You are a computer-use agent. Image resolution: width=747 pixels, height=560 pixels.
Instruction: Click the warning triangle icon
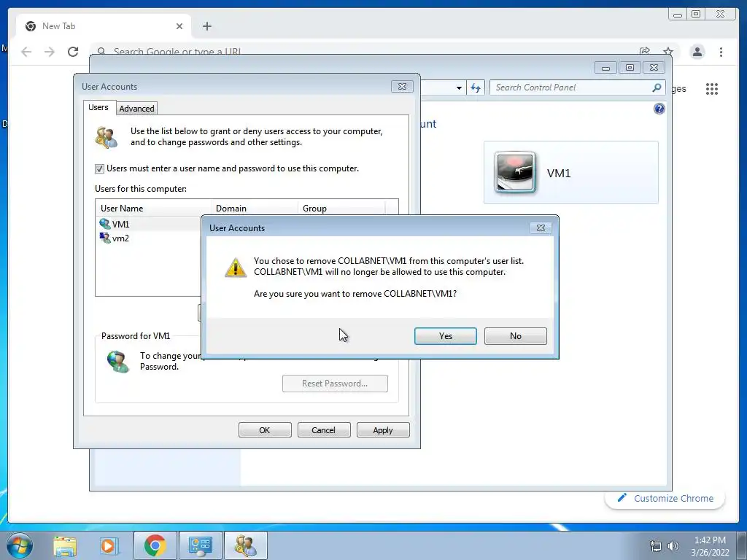236,267
